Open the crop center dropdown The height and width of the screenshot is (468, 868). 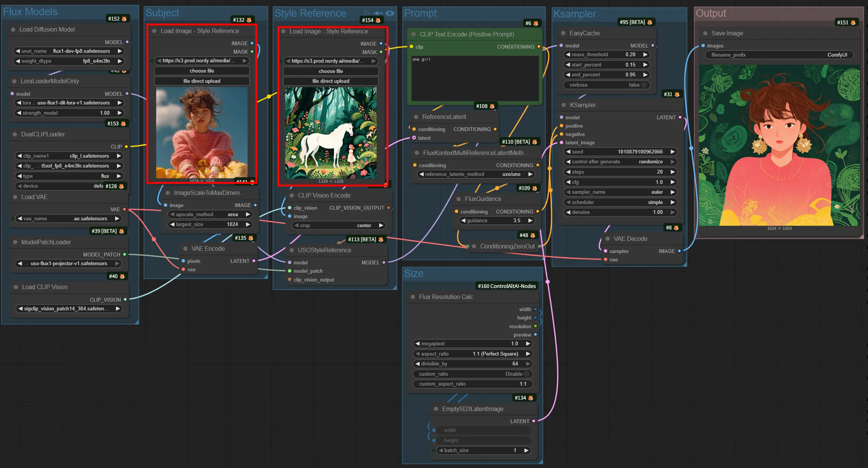click(x=339, y=226)
